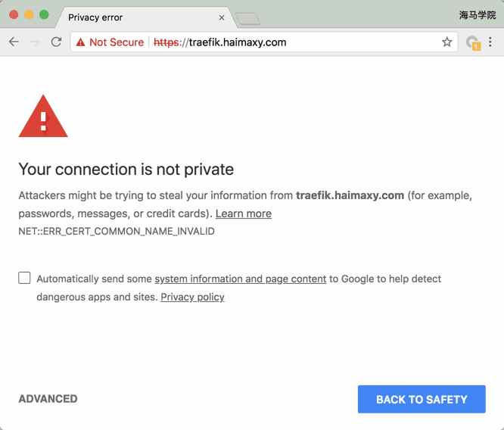Click the NET::ERR_CERT_COMMON_NAME_INVALID error code

(x=117, y=232)
